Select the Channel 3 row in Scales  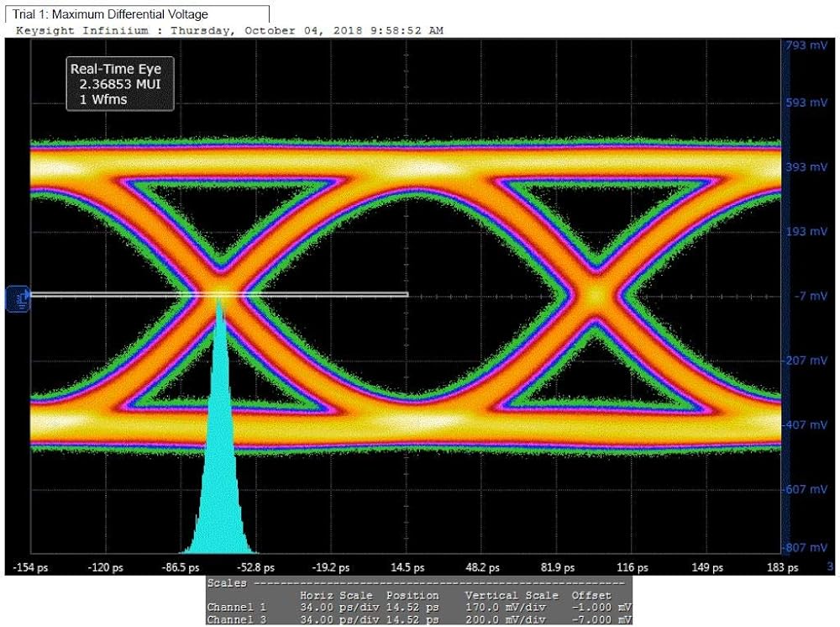tap(417, 619)
